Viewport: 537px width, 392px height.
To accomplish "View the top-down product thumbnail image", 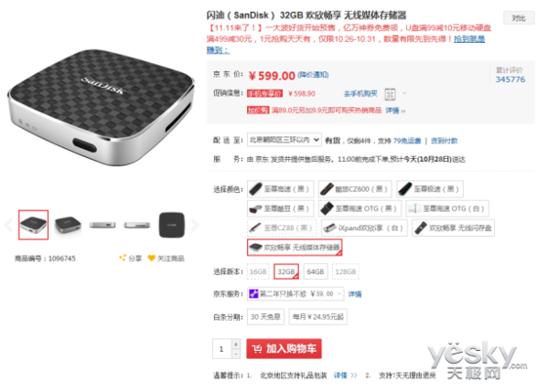I will (172, 225).
